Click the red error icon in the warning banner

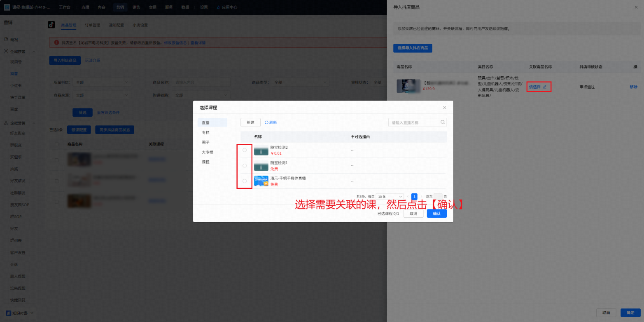pyautogui.click(x=56, y=42)
